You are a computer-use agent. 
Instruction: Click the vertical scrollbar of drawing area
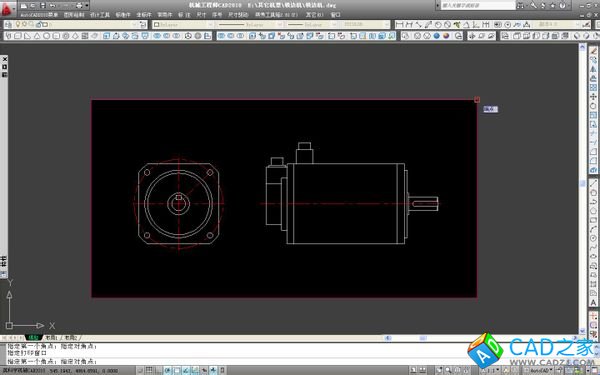tap(583, 188)
